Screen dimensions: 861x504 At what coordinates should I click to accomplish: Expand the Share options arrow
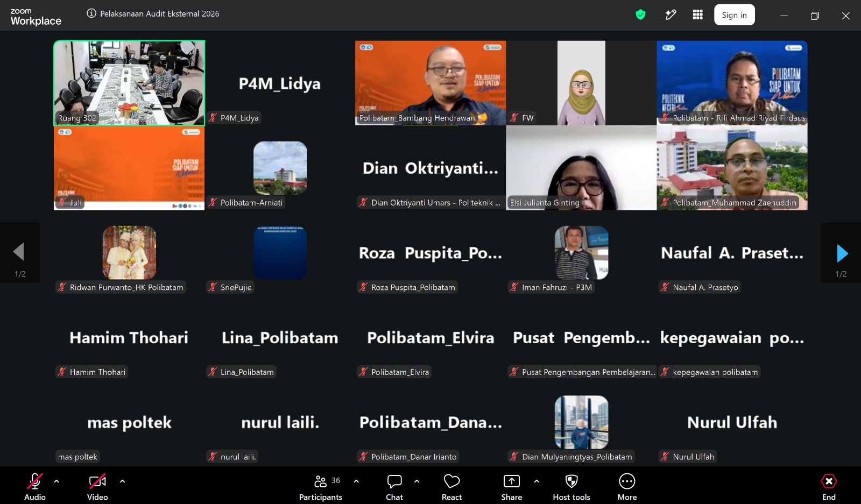[537, 481]
